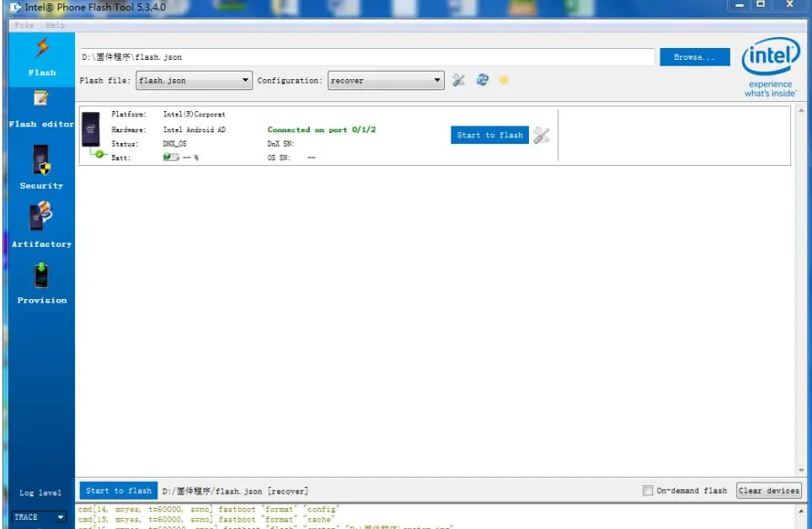
Task: Click the device list scrollbar down arrow
Action: pos(801,470)
